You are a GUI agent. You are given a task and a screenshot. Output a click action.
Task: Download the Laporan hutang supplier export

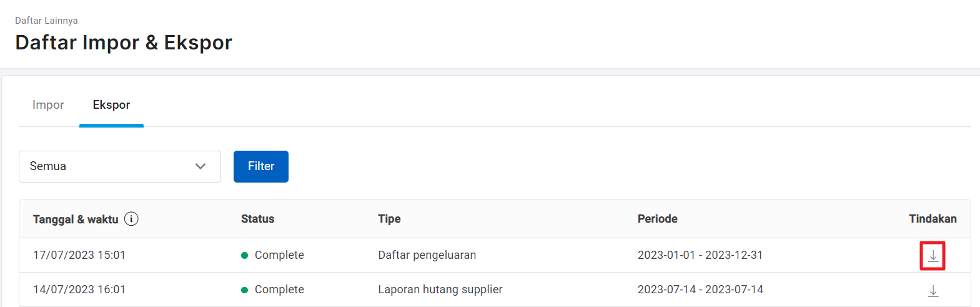[x=933, y=291]
